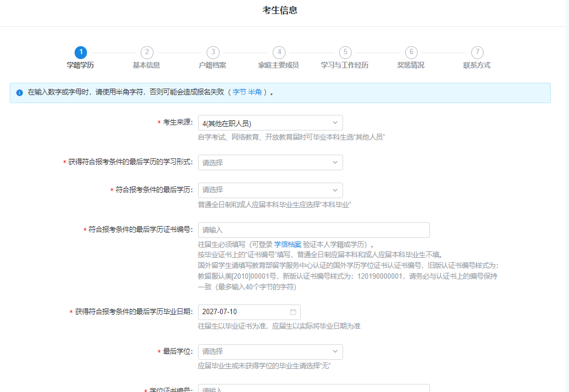
Task: Click the 考生信息 page title
Action: pos(280,10)
